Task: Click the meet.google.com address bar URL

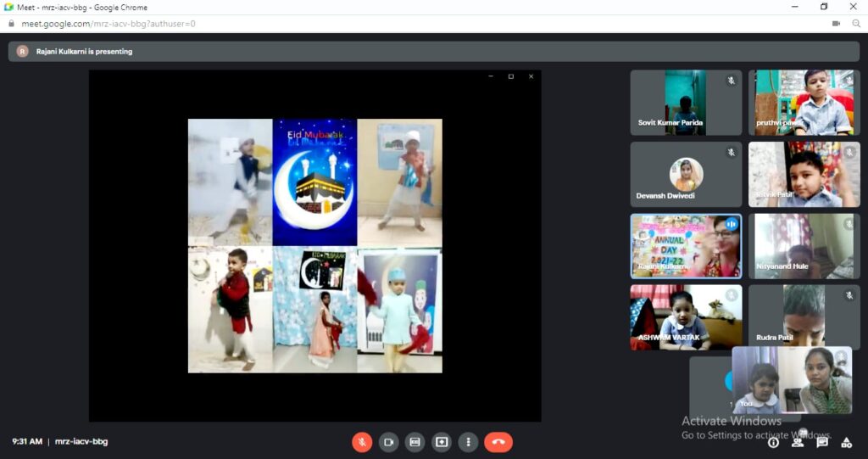Action: pos(108,24)
